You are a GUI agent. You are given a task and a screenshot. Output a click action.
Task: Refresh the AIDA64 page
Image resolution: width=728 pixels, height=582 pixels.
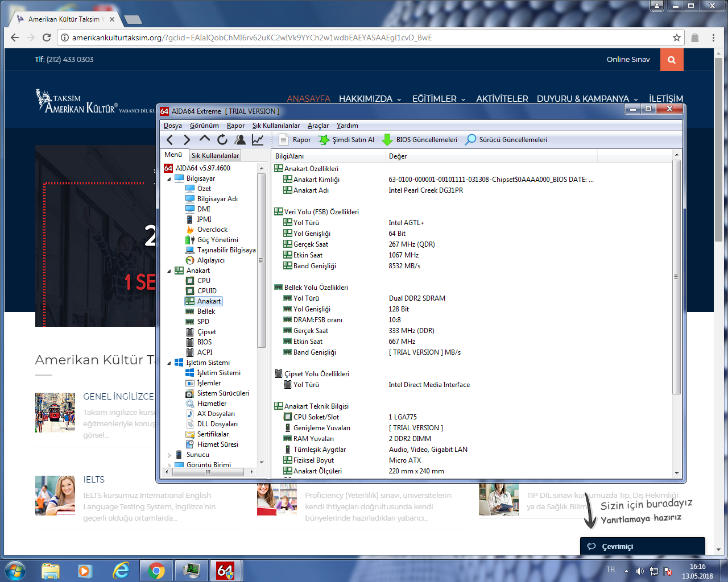point(222,140)
